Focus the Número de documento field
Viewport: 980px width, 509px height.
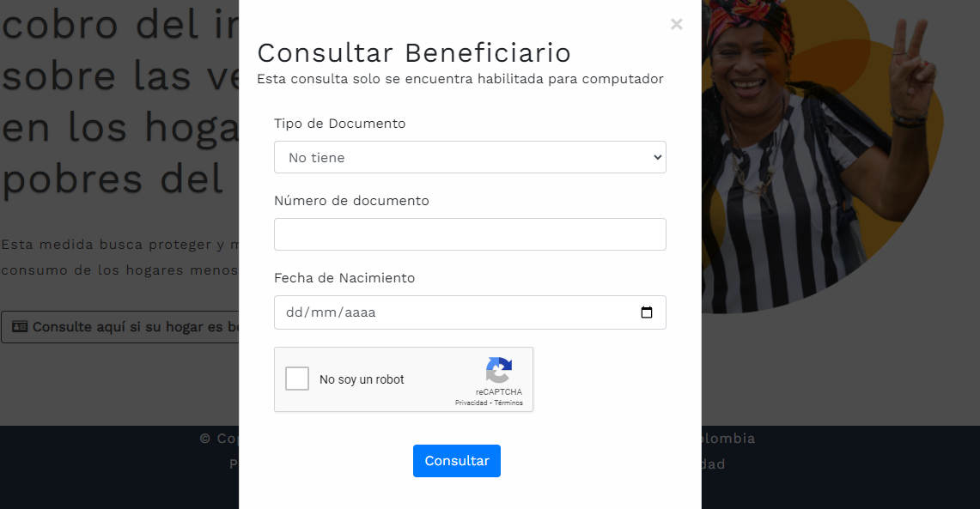[x=470, y=234]
